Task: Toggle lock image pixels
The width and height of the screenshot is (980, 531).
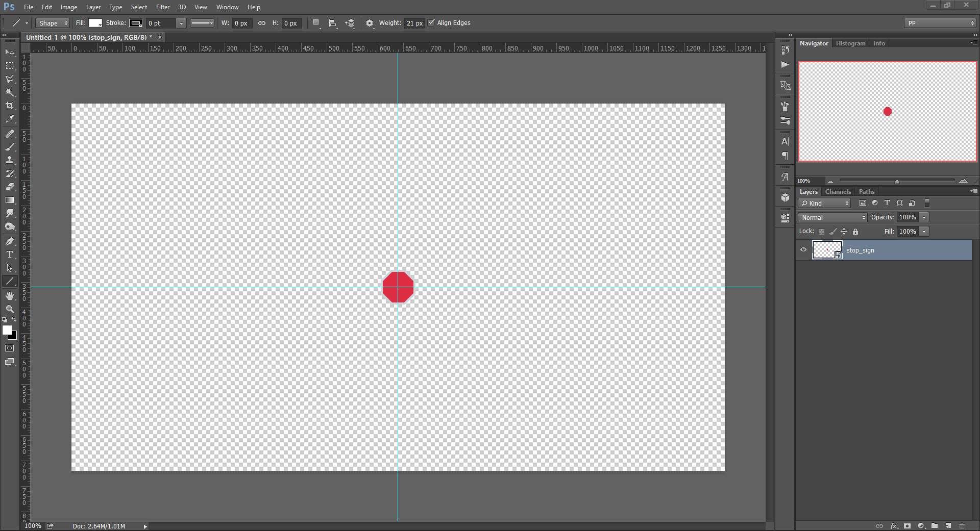Action: 833,232
